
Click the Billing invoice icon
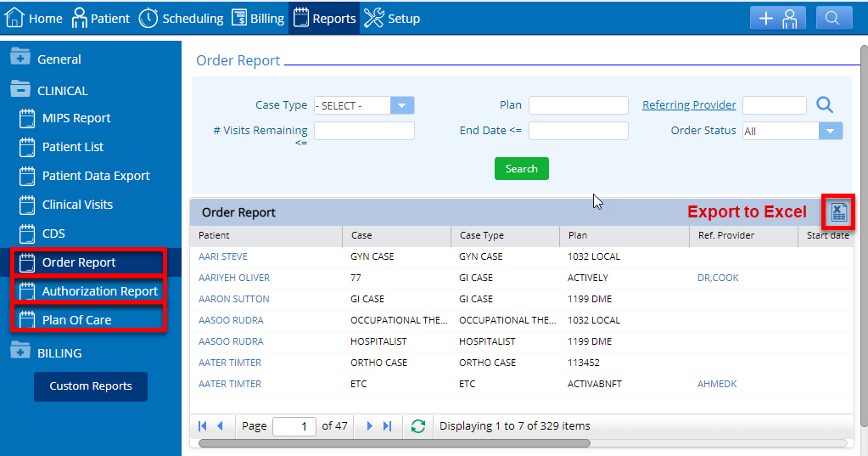[239, 18]
